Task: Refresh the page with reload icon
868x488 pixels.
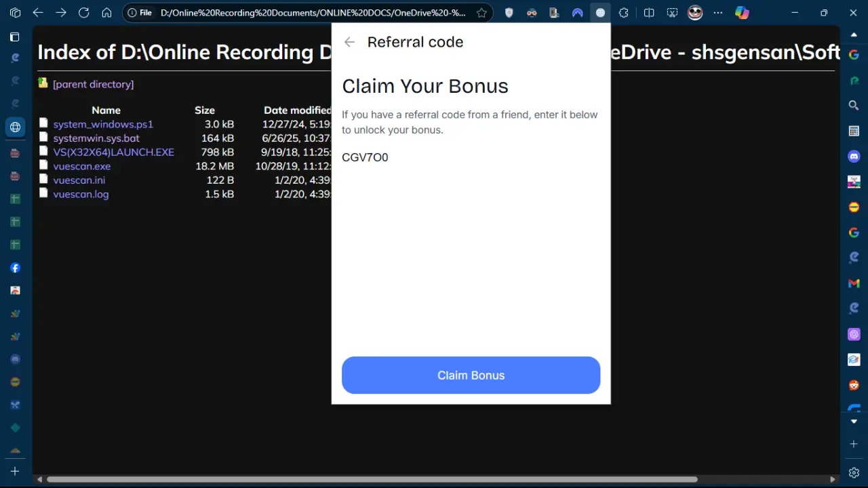Action: coord(84,13)
